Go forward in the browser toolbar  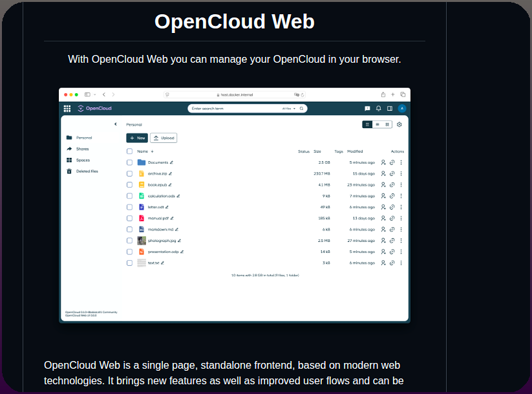(x=113, y=94)
